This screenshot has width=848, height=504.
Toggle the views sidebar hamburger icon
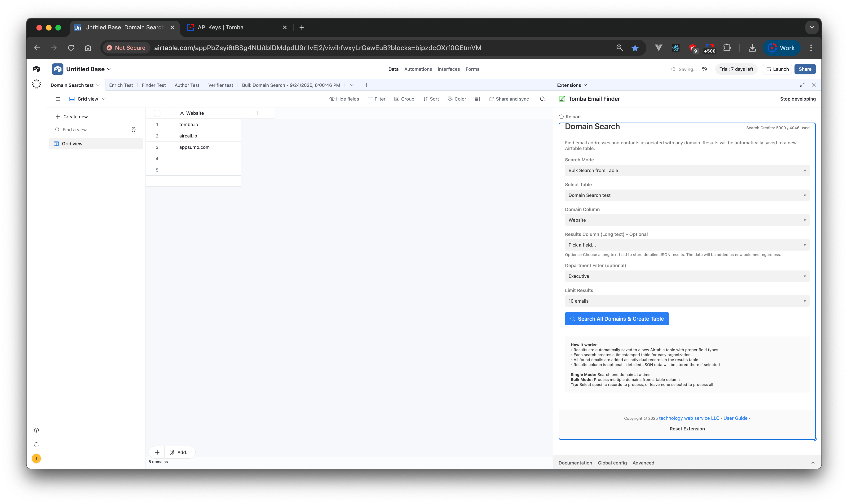point(58,99)
